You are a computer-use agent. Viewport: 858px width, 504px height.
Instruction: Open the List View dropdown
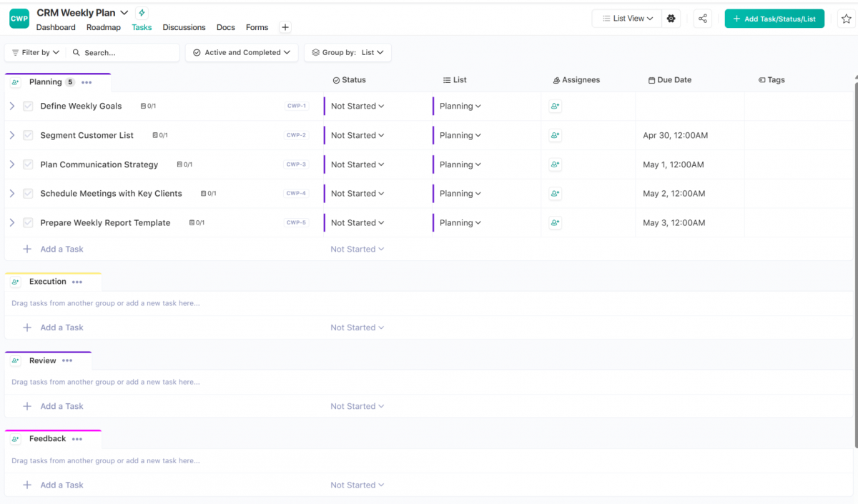(626, 18)
